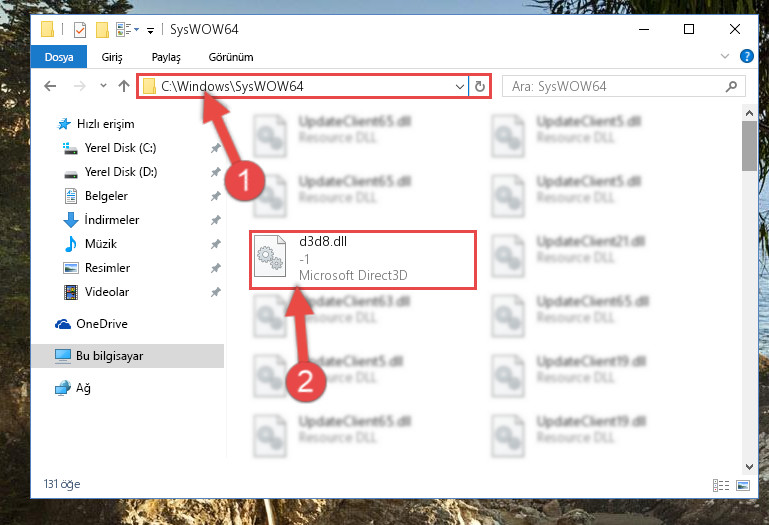Open the Görünüm ribbon tab

[231, 57]
